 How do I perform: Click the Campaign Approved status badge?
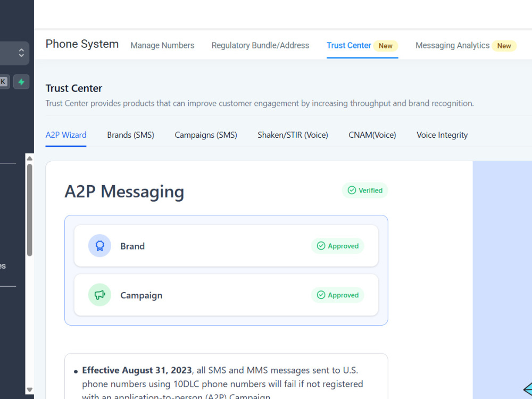pos(338,295)
